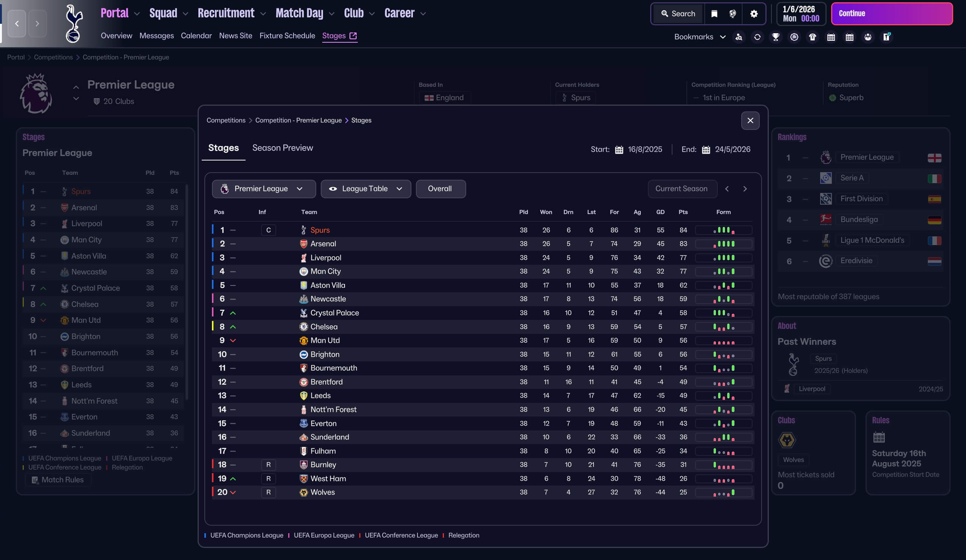Toggle the Overall table filter
Viewport: 966px width, 560px height.
pyautogui.click(x=440, y=189)
